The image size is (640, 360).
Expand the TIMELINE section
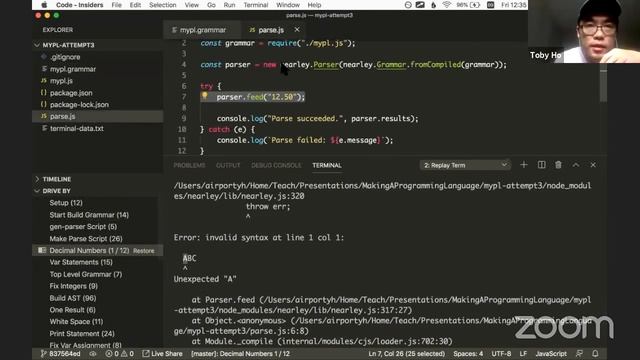[98, 179]
